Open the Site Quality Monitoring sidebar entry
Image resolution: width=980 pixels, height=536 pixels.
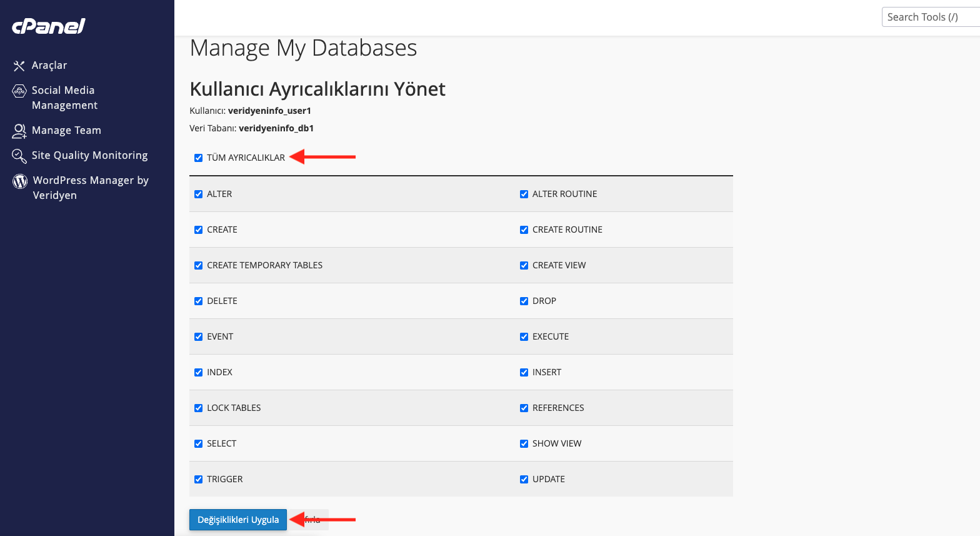[x=89, y=156]
